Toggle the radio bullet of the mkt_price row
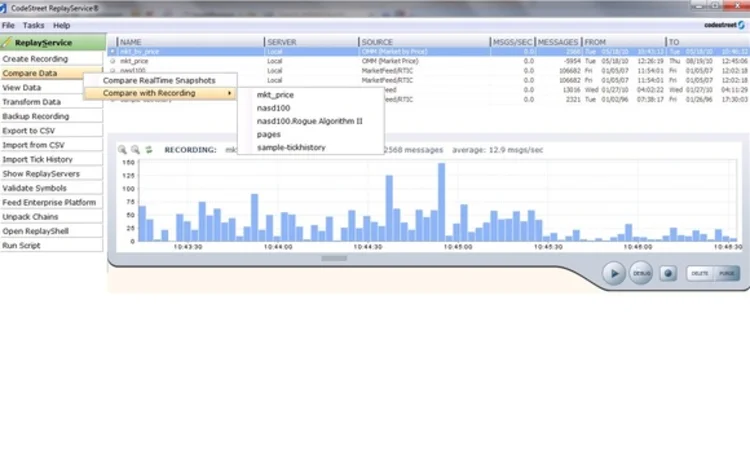The height and width of the screenshot is (463, 750). (112, 61)
